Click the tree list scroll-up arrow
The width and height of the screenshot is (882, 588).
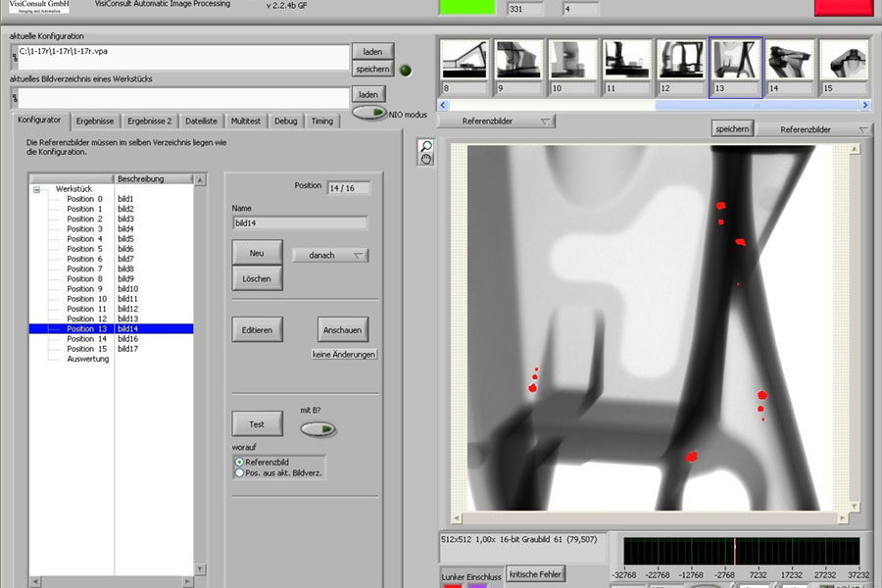200,180
